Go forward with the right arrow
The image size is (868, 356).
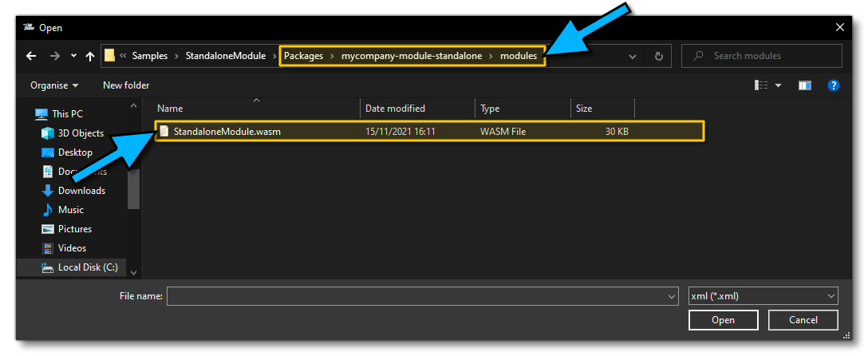click(x=55, y=56)
